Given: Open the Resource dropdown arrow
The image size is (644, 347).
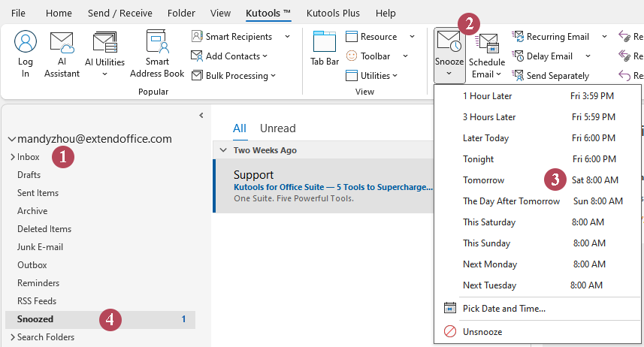Looking at the screenshot, I should [412, 37].
